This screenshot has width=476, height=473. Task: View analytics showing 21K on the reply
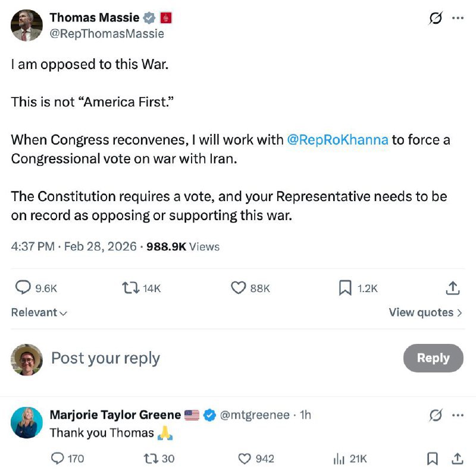coord(340,458)
